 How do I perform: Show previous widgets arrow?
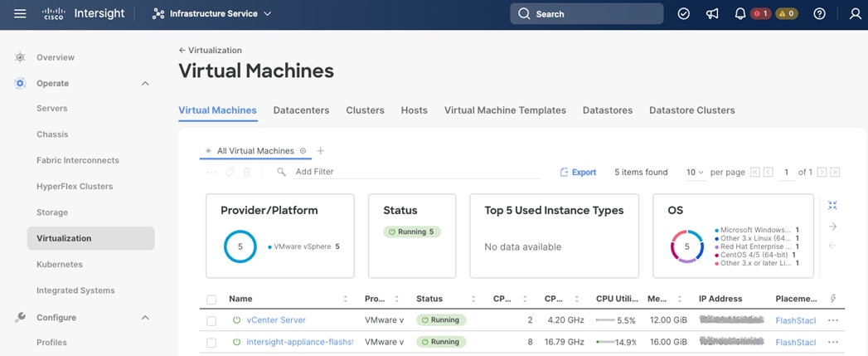point(832,246)
